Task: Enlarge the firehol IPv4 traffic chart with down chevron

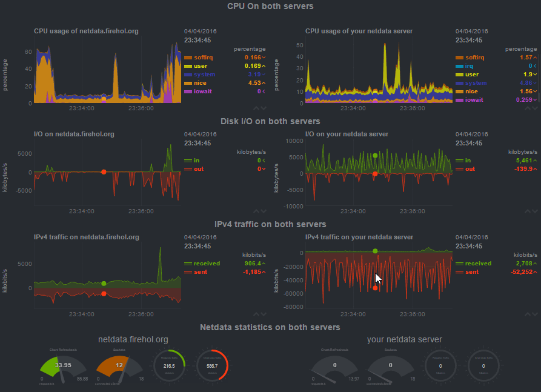Action: (x=264, y=314)
